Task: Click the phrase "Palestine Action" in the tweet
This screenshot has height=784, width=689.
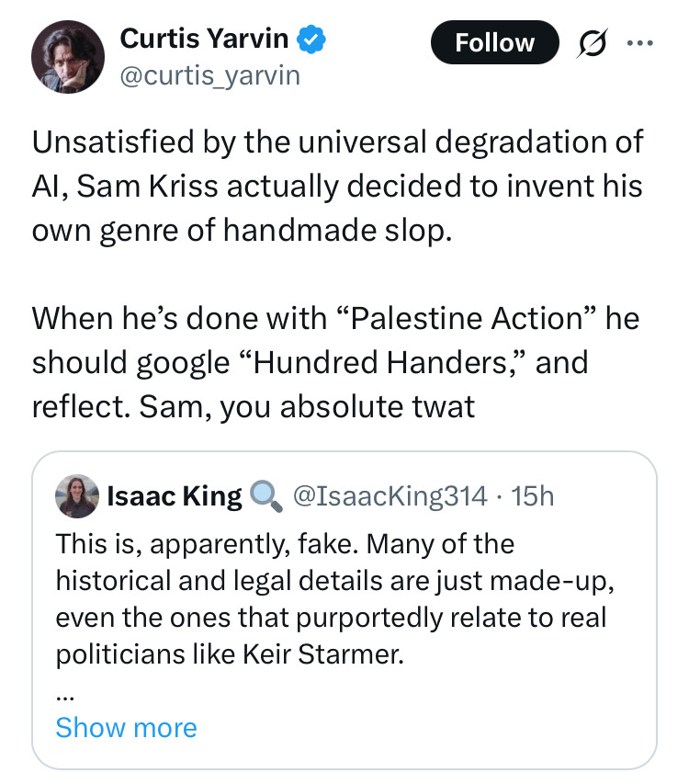Action: (469, 318)
